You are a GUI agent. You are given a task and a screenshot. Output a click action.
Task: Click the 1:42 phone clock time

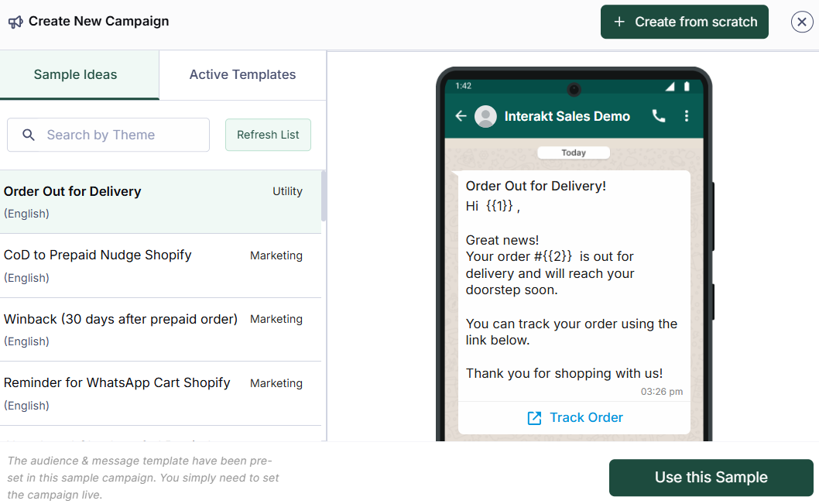[463, 86]
